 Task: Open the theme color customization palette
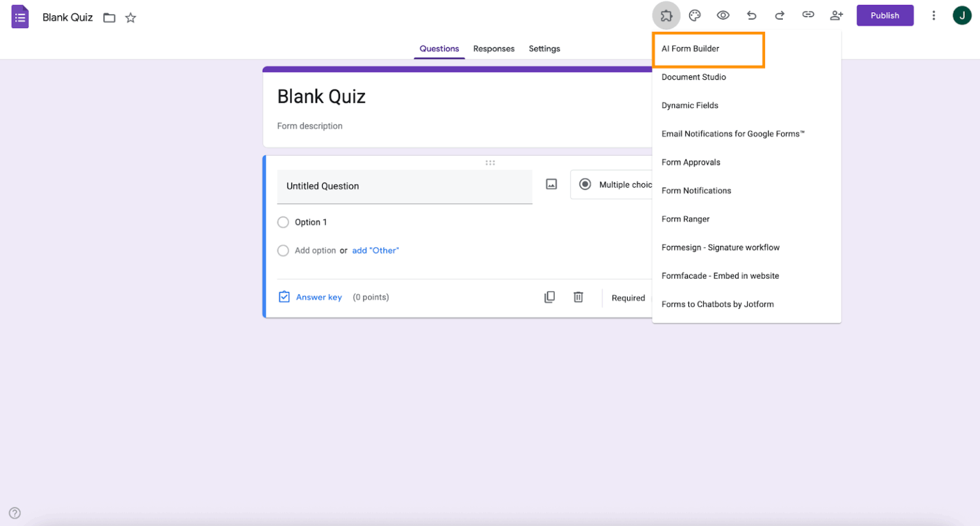(x=695, y=15)
